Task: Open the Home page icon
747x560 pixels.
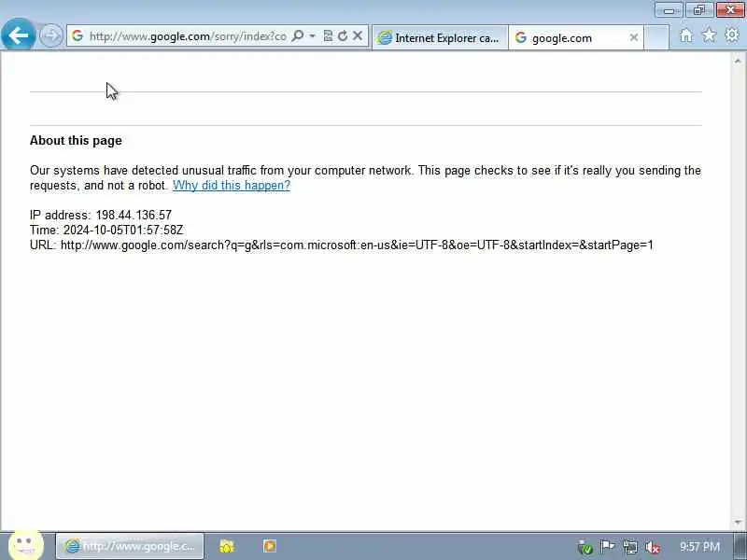Action: 686,35
